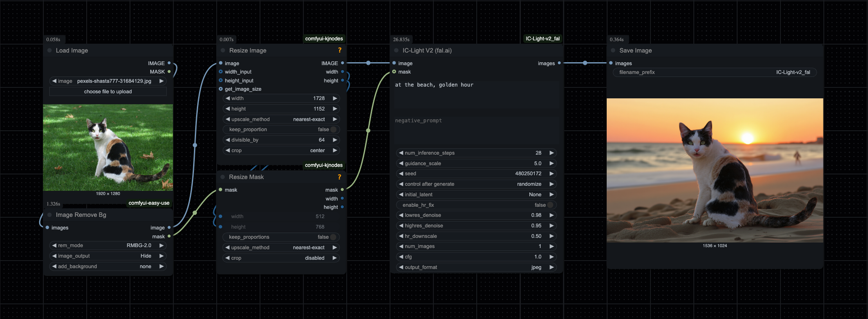Click Resize Mask height field 768
Image resolution: width=868 pixels, height=319 pixels.
(281, 227)
